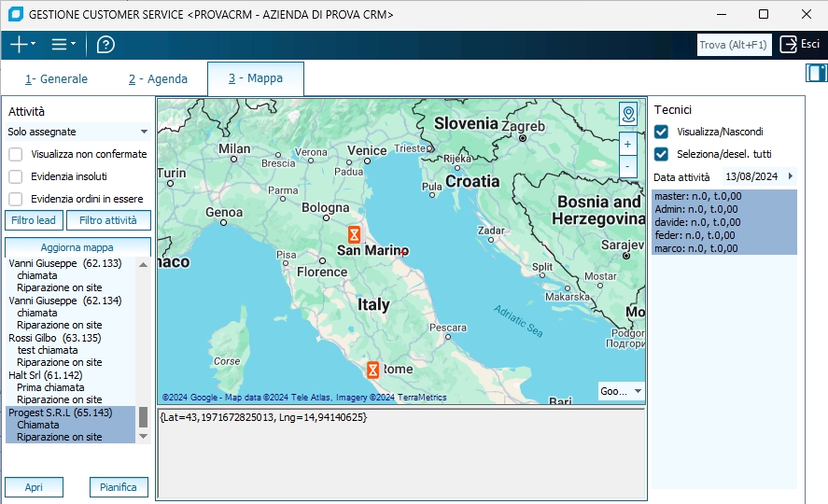Click the map location pin icon
The image size is (828, 504).
[628, 114]
